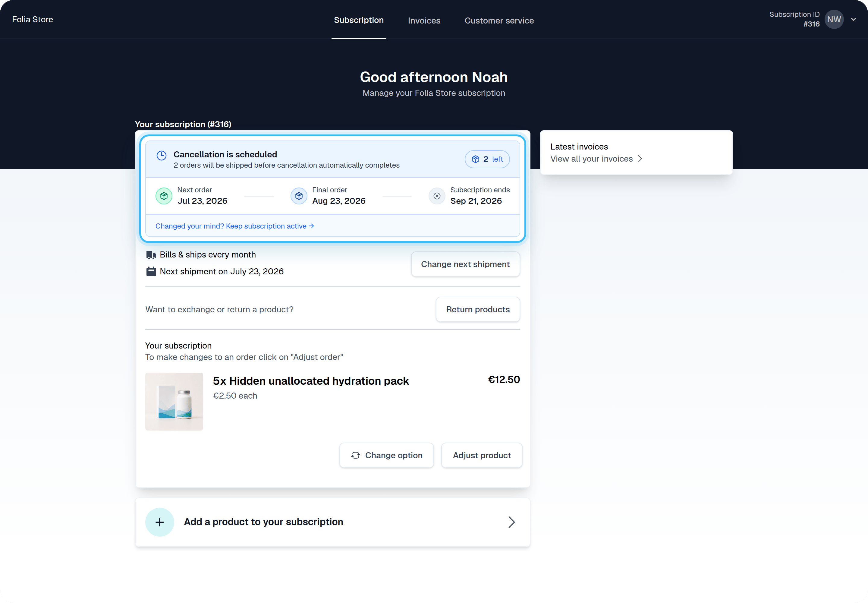Click Cancellation is scheduled heading
The width and height of the screenshot is (868, 603).
225,154
